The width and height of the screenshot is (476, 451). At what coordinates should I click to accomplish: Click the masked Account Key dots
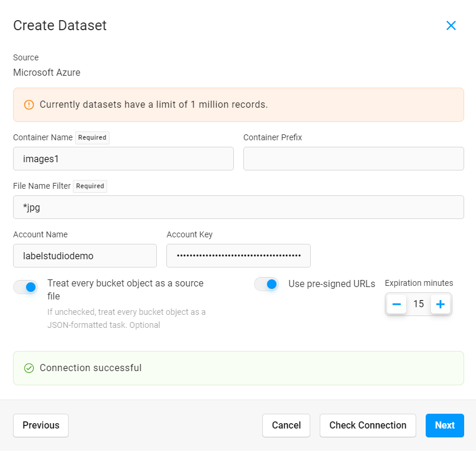239,255
